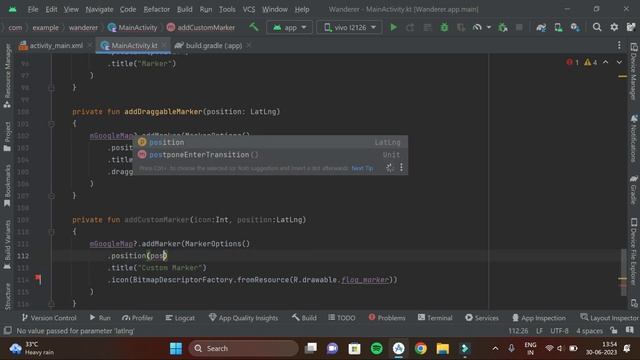Go to next highlighted error arrow
The height and width of the screenshot is (360, 640).
[619, 62]
